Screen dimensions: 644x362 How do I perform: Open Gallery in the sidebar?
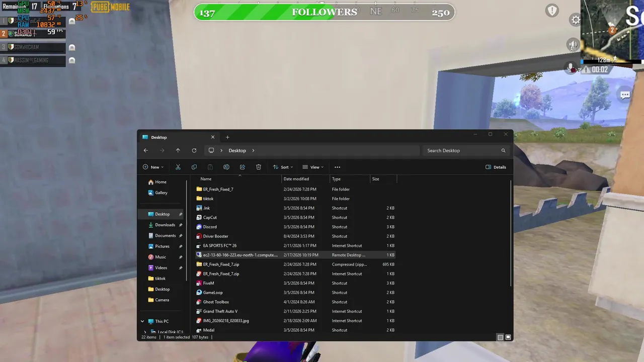coord(162,193)
